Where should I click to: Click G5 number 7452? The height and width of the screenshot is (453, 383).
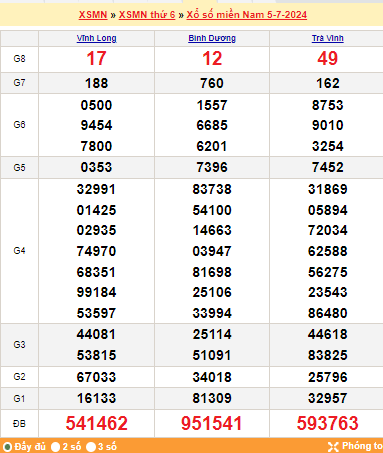[x=328, y=167]
